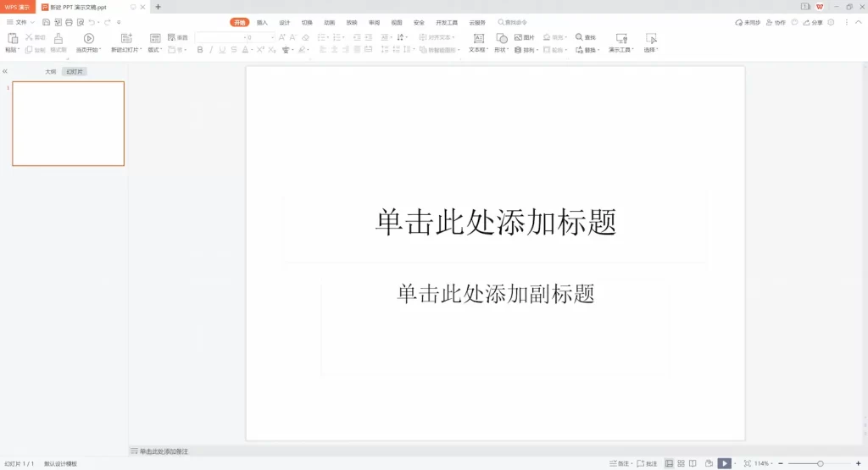Toggle Italic formatting

click(x=211, y=50)
